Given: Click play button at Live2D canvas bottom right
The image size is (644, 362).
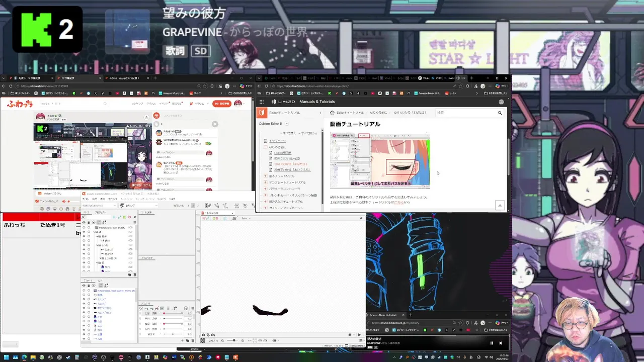Looking at the screenshot, I should (359, 335).
